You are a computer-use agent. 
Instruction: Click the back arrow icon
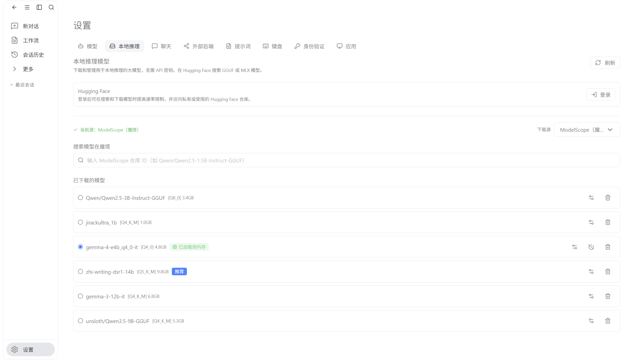coord(14,7)
